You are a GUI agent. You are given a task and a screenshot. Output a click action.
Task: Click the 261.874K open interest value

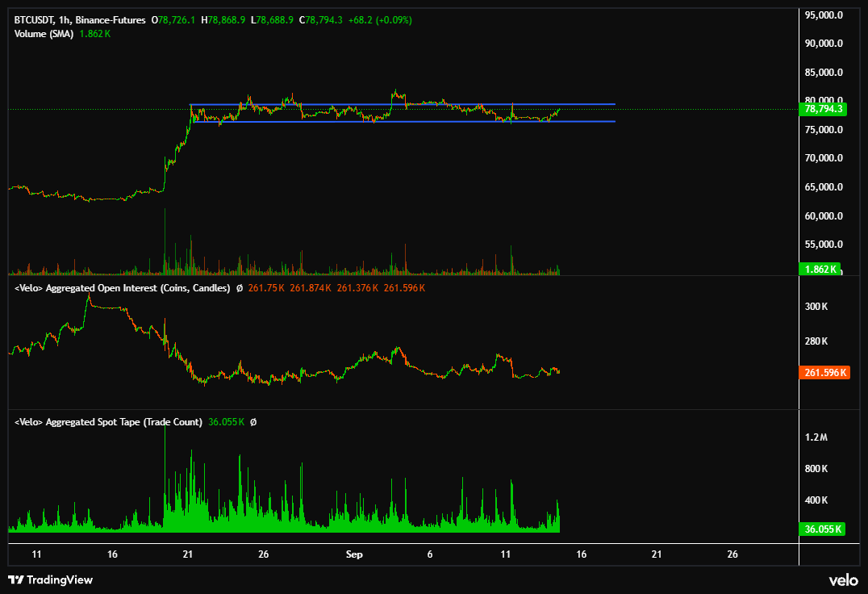point(311,288)
